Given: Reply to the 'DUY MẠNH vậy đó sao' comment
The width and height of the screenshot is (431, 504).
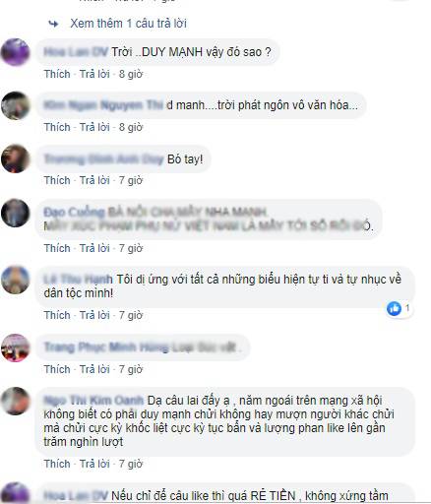Looking at the screenshot, I should coord(94,74).
